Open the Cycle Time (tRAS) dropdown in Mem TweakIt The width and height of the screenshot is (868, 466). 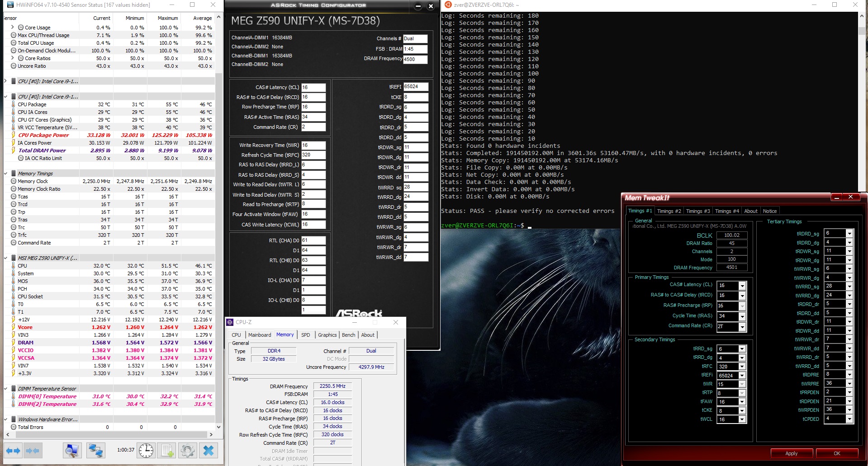[742, 316]
